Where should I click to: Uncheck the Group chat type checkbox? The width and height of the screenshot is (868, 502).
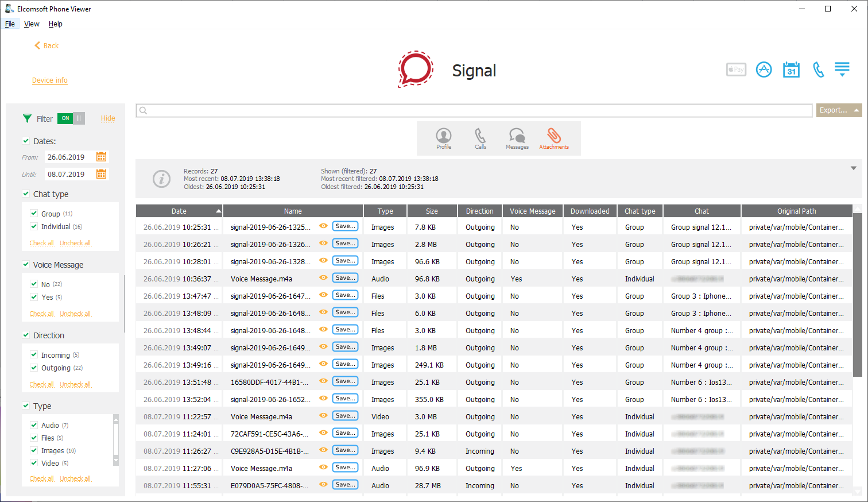[x=34, y=214]
